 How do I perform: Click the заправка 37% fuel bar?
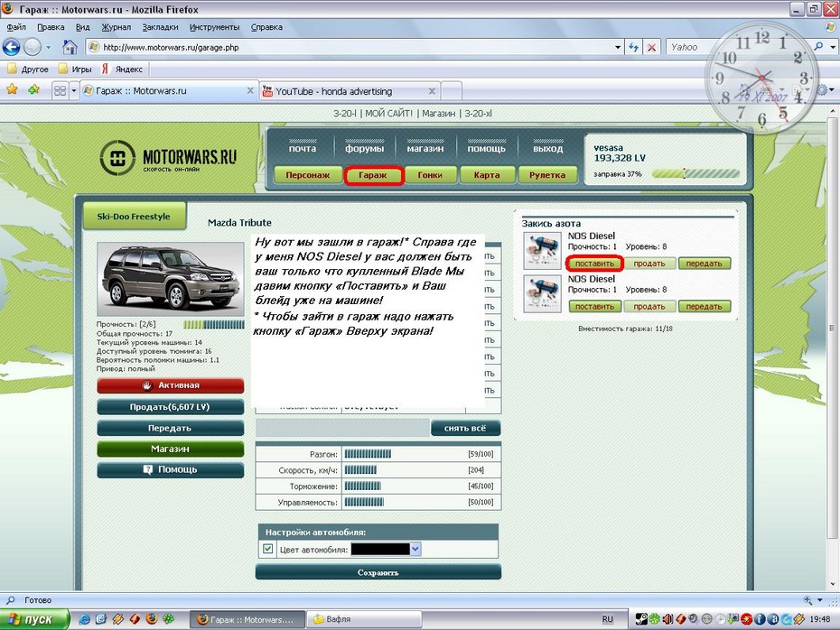(x=695, y=174)
